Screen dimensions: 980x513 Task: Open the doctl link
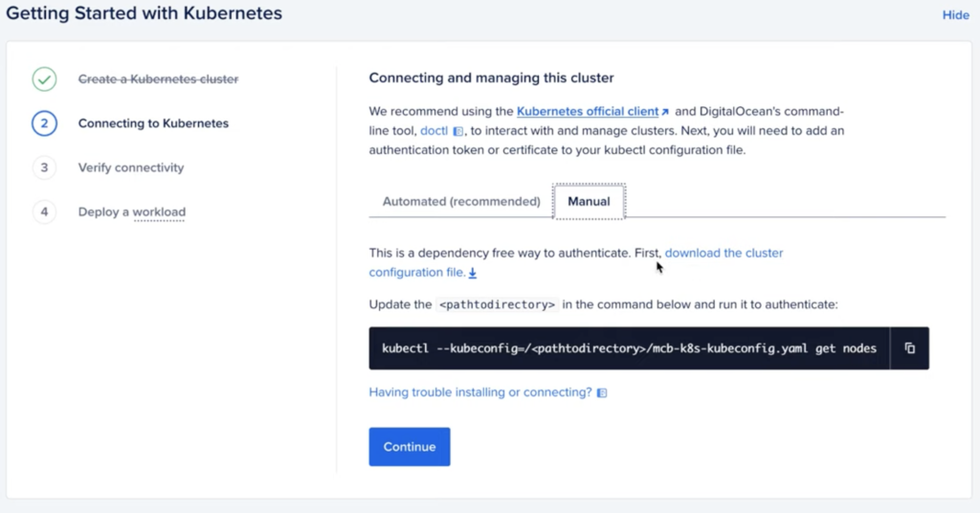434,130
